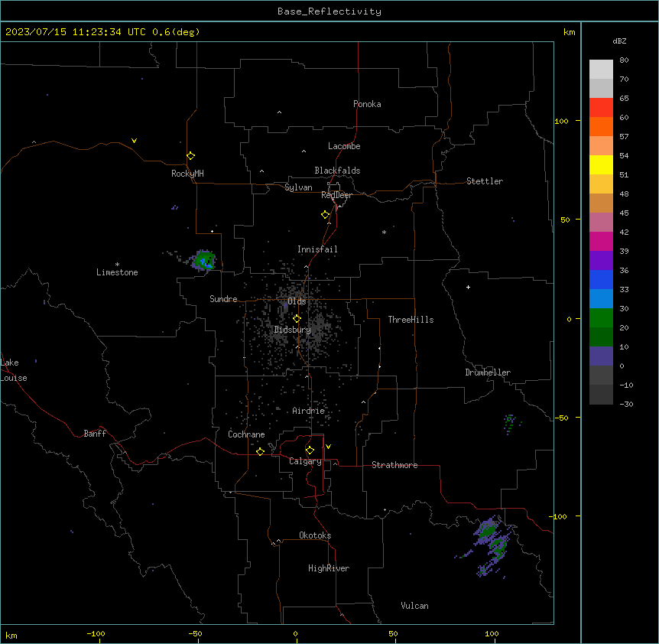This screenshot has width=659, height=644.
Task: Click the yellow marker above Calgary label
Action: pos(310,450)
